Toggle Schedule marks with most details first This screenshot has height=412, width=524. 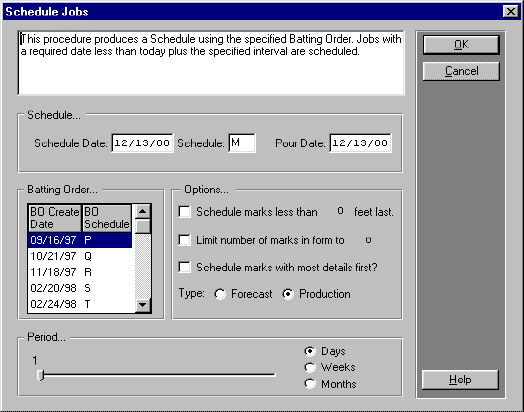[x=184, y=267]
